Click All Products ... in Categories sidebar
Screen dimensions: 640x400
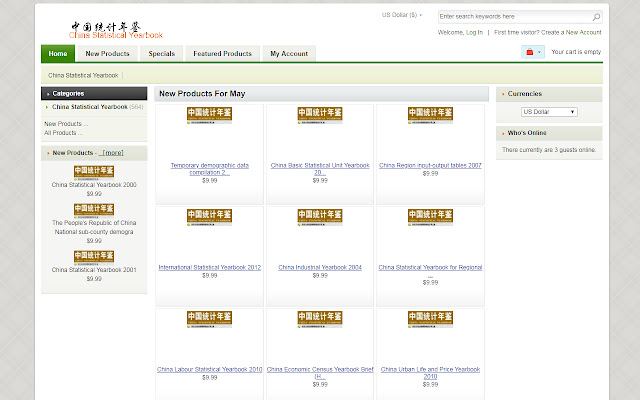click(63, 133)
